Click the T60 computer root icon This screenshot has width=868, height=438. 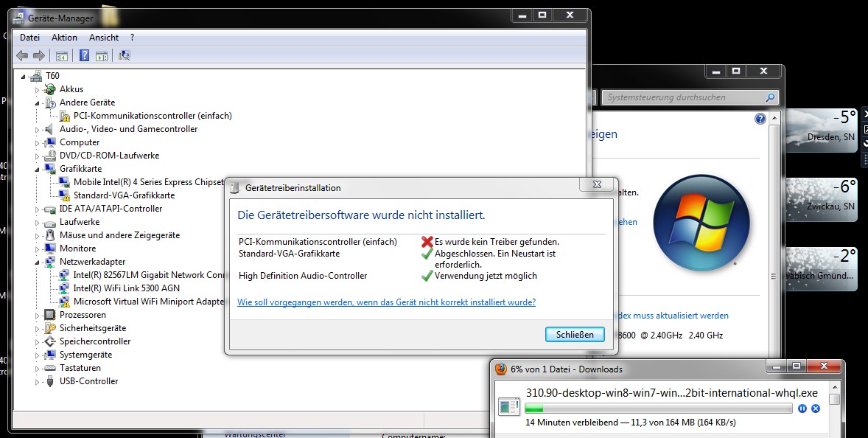click(37, 76)
